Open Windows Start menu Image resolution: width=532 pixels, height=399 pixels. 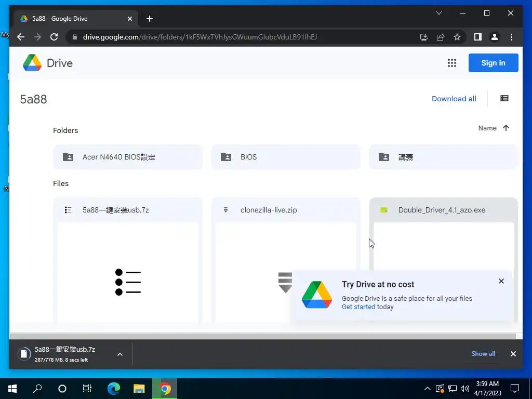coord(12,389)
